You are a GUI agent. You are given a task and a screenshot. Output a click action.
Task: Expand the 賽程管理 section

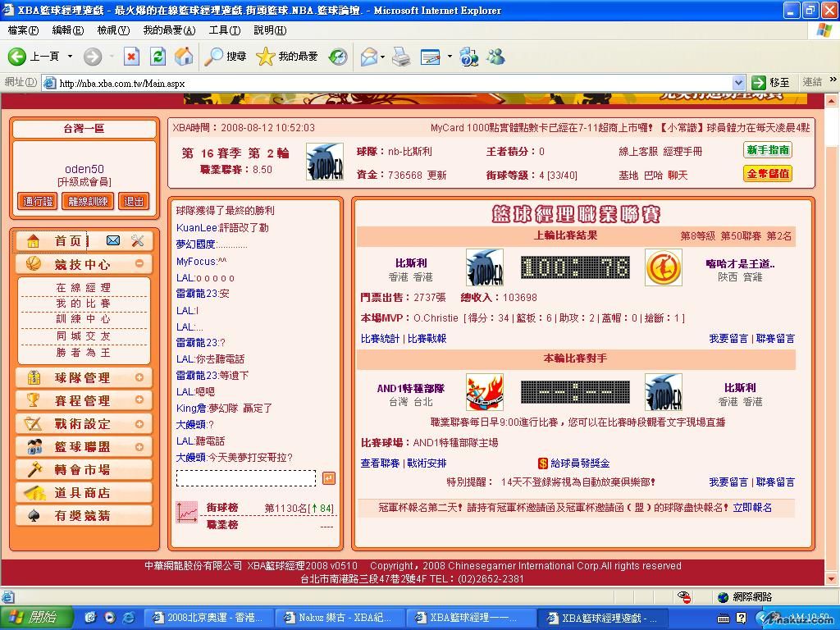tap(139, 400)
